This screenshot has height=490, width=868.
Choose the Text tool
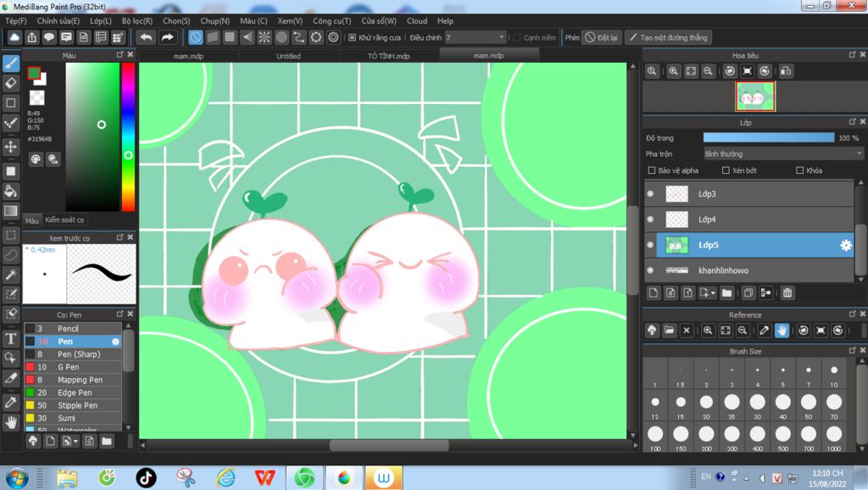[x=11, y=338]
